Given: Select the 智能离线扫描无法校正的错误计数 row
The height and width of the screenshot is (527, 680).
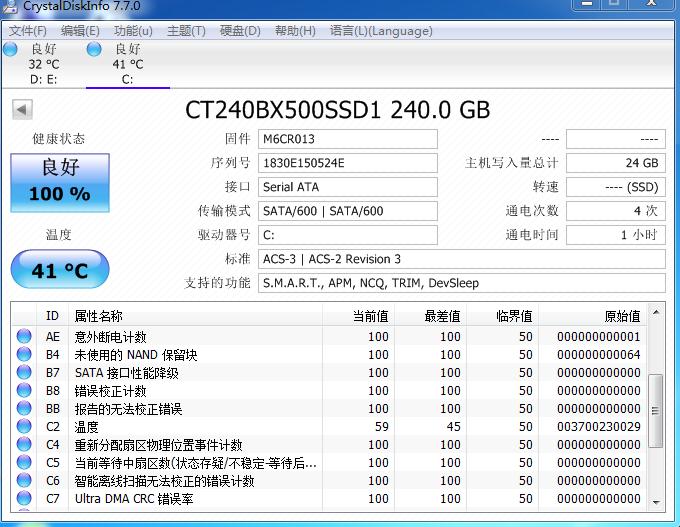Looking at the screenshot, I should click(x=329, y=481).
